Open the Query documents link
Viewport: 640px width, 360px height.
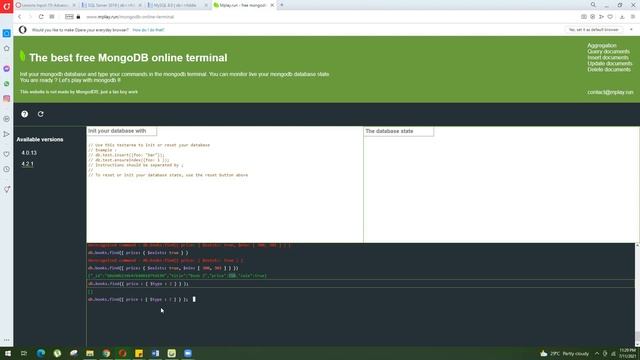pyautogui.click(x=608, y=51)
